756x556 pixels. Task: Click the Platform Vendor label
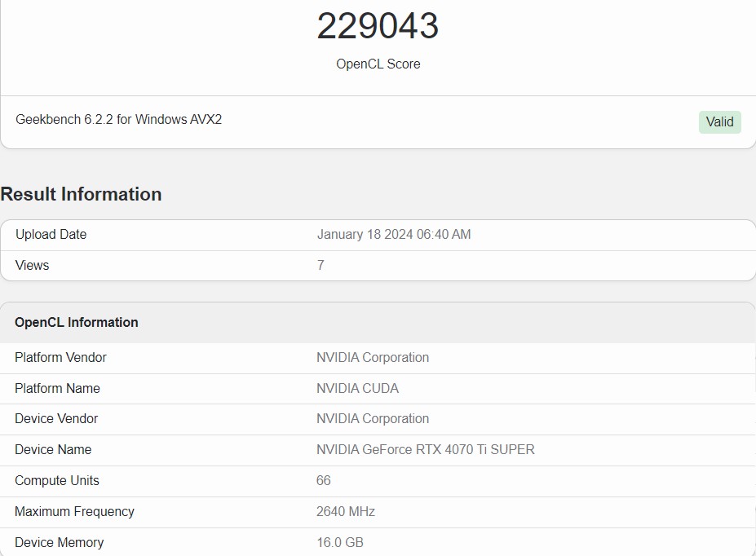click(x=60, y=357)
